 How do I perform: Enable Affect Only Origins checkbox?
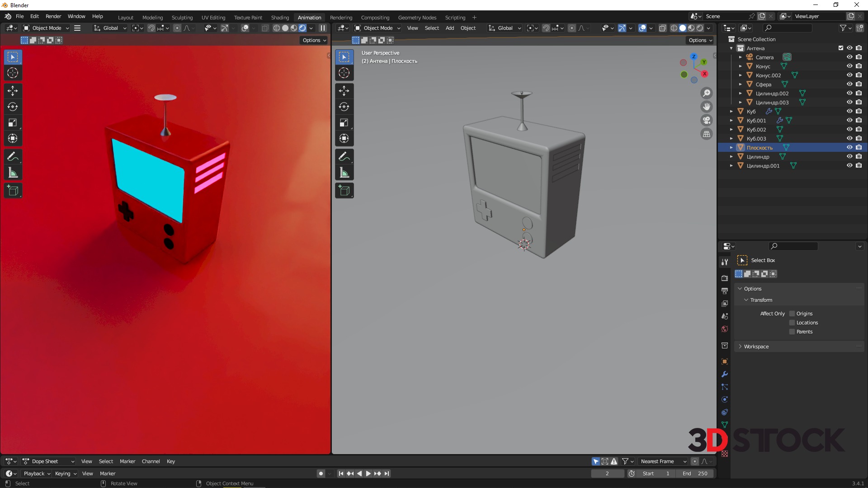pyautogui.click(x=792, y=314)
